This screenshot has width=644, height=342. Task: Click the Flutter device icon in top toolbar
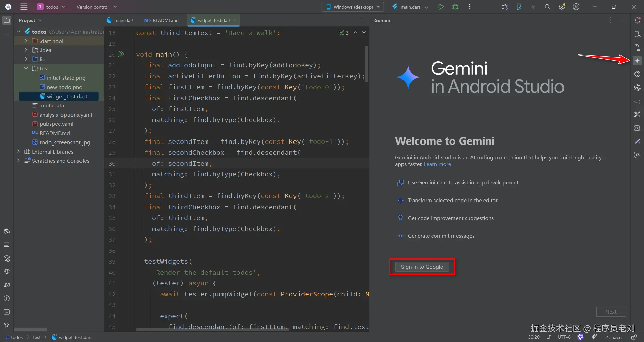pos(519,7)
